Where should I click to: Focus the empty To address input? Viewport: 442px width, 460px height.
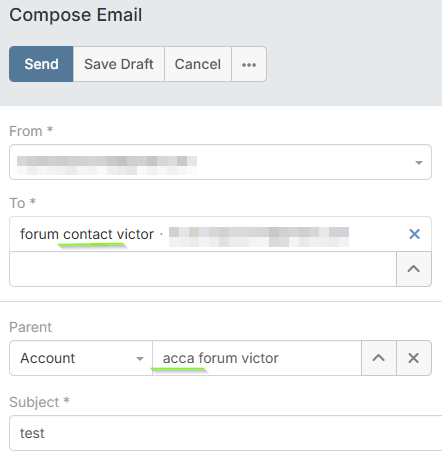tap(203, 269)
